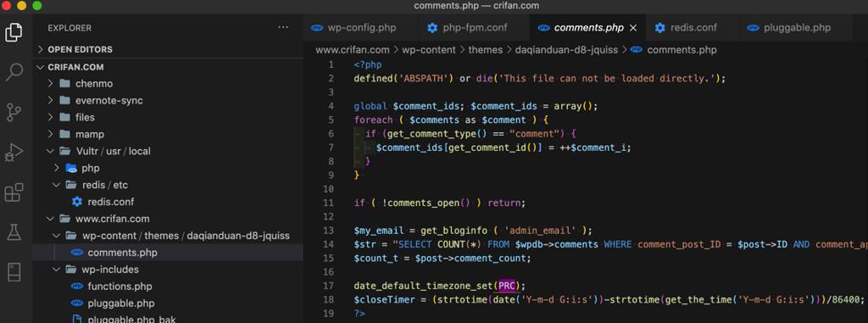Screen dimensions: 868x323
Task: Open the Testing flask view
Action: click(x=14, y=232)
